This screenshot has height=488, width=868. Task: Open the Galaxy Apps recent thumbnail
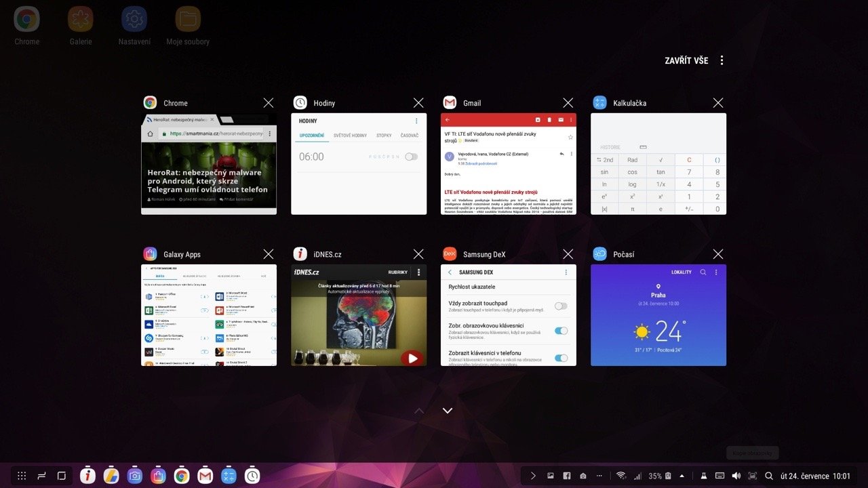coord(209,315)
